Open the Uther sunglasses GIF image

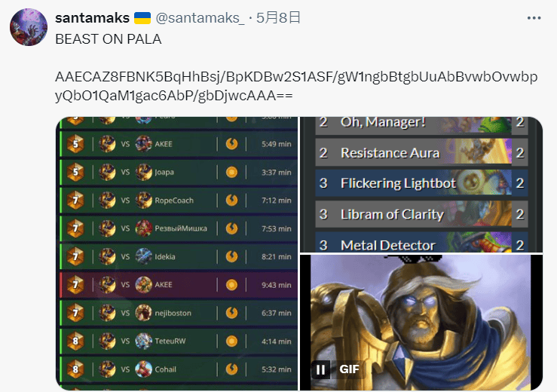[x=421, y=323]
